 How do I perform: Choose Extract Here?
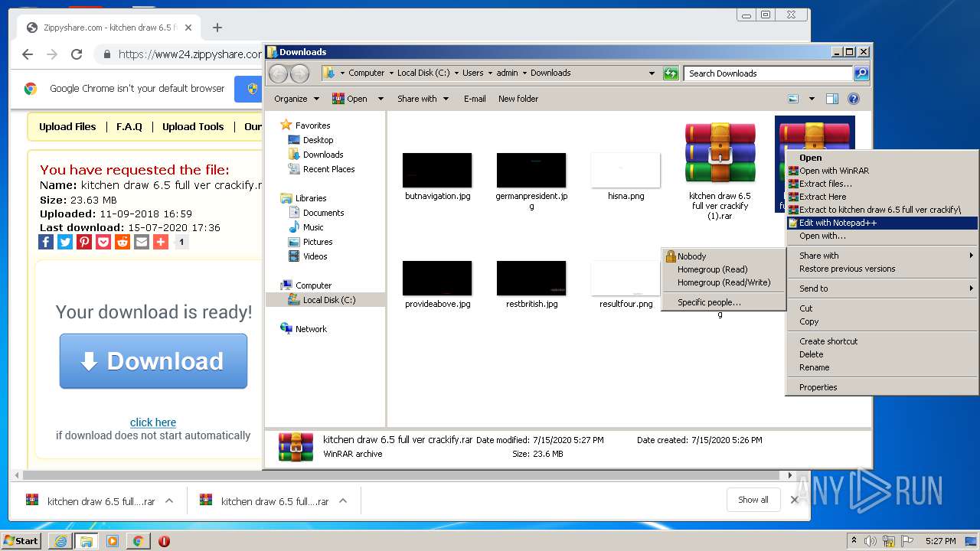point(882,197)
